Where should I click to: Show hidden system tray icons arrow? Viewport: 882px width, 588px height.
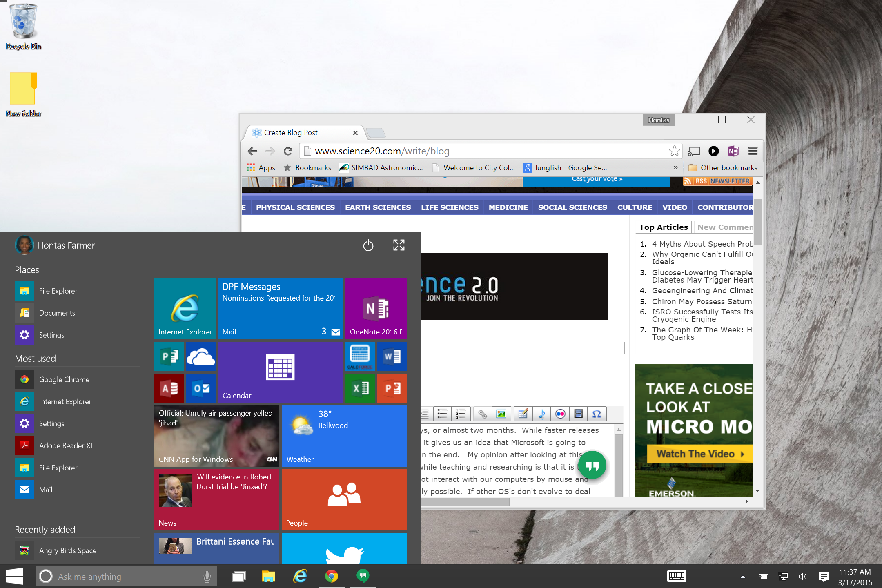pos(743,577)
